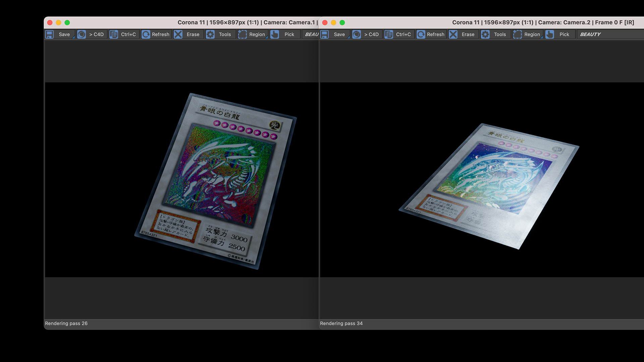
Task: Send Camera.2 render to C4D picture viewer
Action: tap(367, 34)
